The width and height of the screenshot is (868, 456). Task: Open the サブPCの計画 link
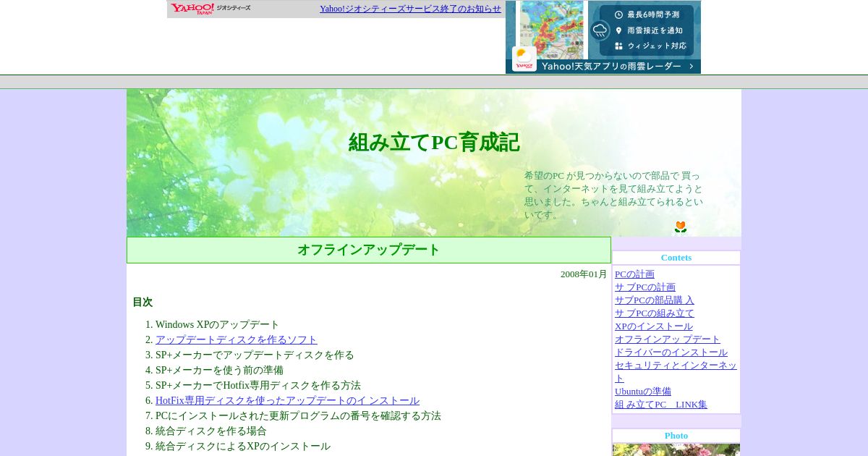(x=645, y=287)
